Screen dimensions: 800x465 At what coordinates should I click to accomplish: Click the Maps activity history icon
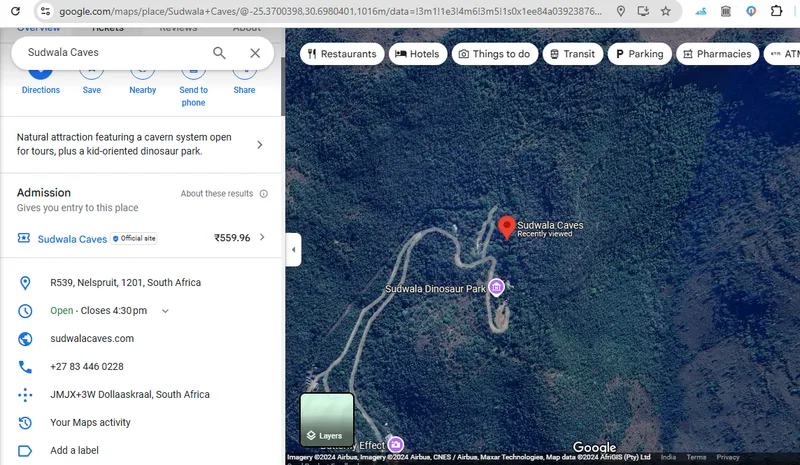25,423
